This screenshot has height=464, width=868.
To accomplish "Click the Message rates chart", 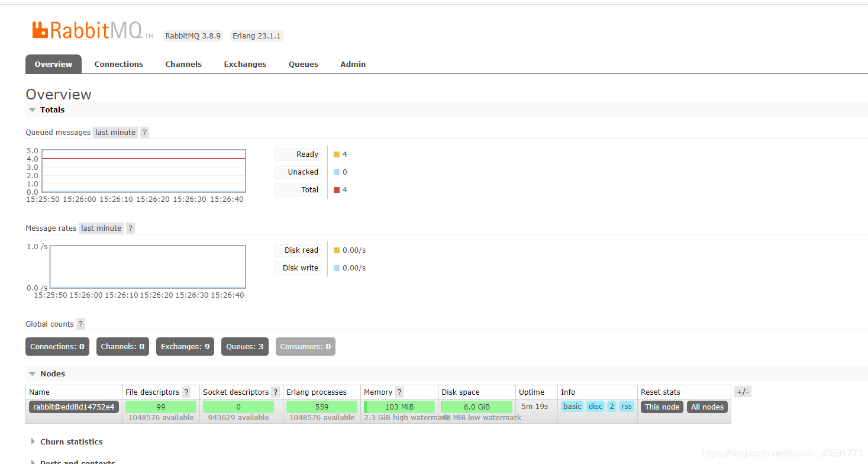I will [x=148, y=267].
